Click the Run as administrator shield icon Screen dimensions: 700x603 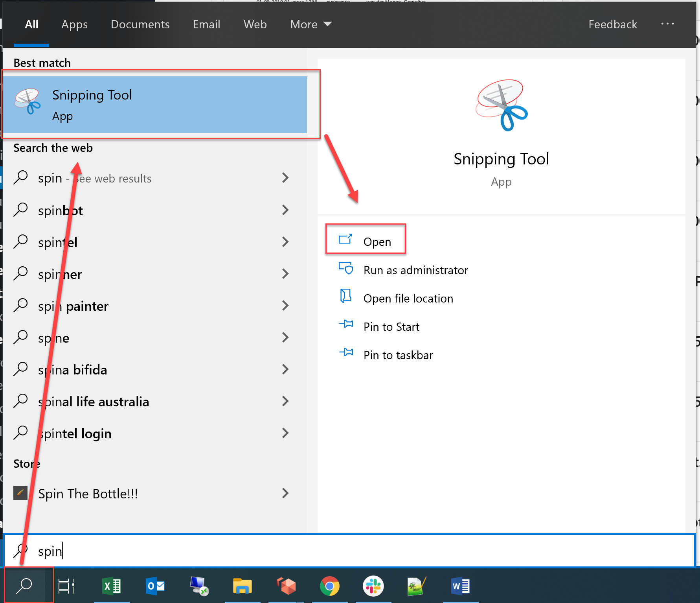coord(346,269)
